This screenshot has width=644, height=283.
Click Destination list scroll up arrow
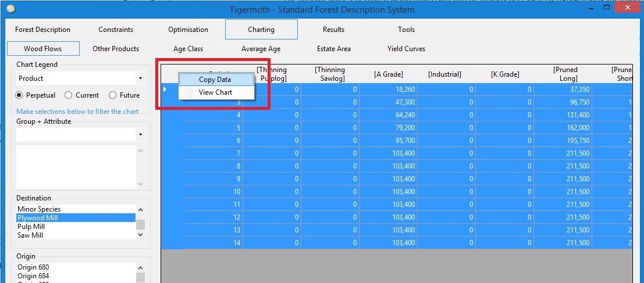(x=140, y=210)
